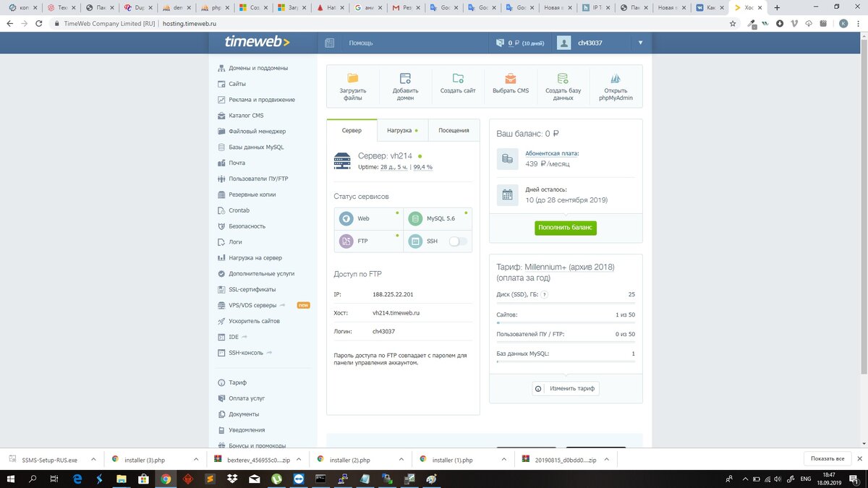Image resolution: width=868 pixels, height=488 pixels.
Task: Open dropdown for SSMS-Setup-RUS.exe download
Action: [93, 459]
